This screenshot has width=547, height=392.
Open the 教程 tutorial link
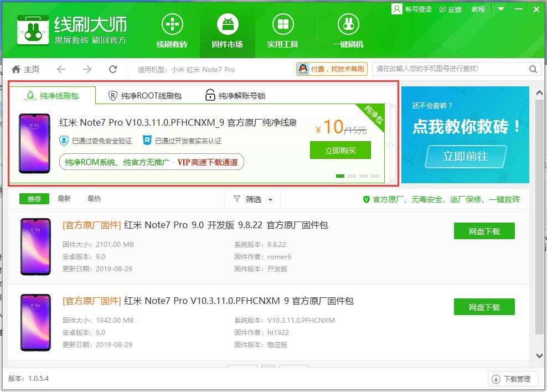[x=478, y=9]
